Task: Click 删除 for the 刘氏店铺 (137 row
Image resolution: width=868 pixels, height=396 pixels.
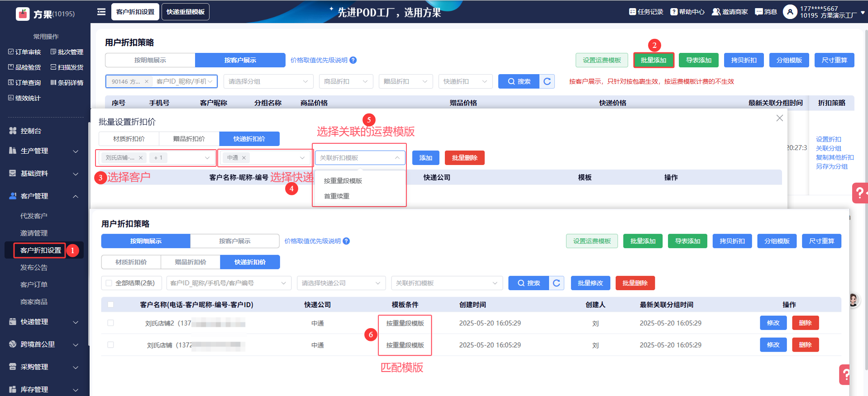Action: click(806, 344)
